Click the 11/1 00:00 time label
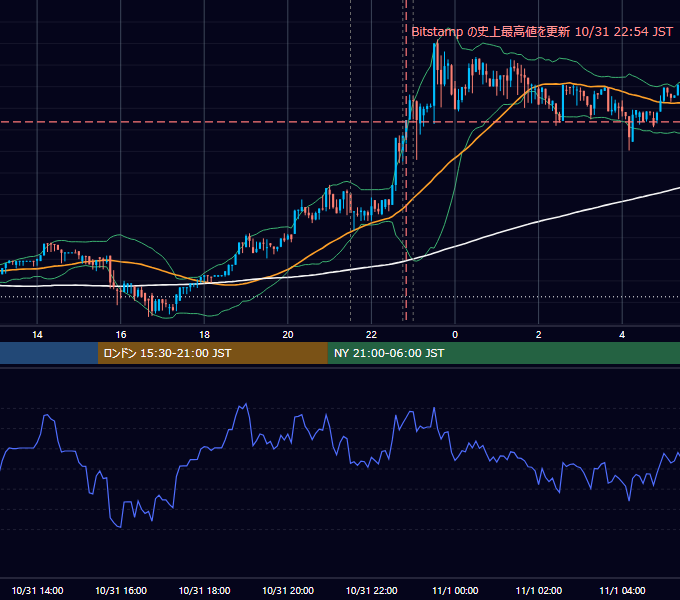The height and width of the screenshot is (600, 680). click(455, 590)
